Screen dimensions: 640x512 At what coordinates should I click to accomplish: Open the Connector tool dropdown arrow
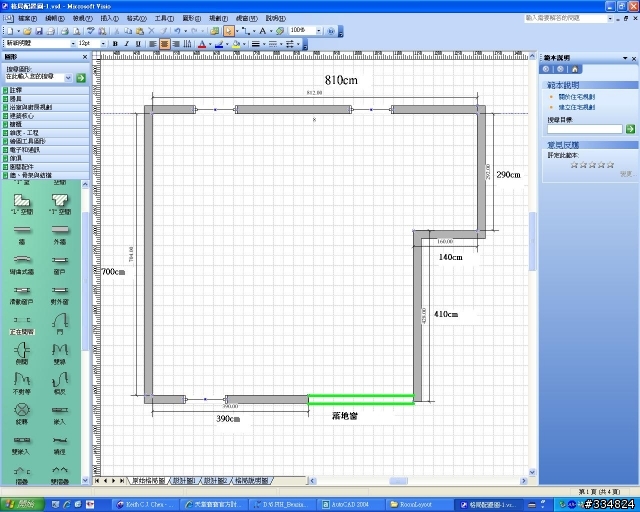point(253,31)
